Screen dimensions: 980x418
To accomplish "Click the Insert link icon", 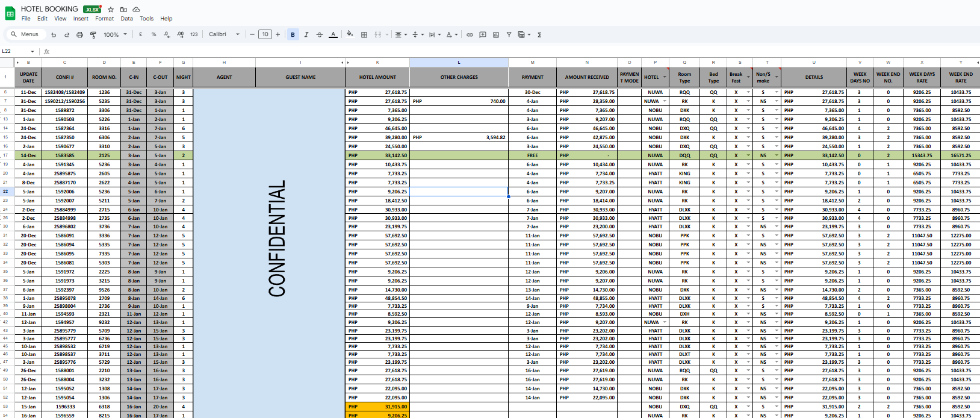I will (x=470, y=35).
